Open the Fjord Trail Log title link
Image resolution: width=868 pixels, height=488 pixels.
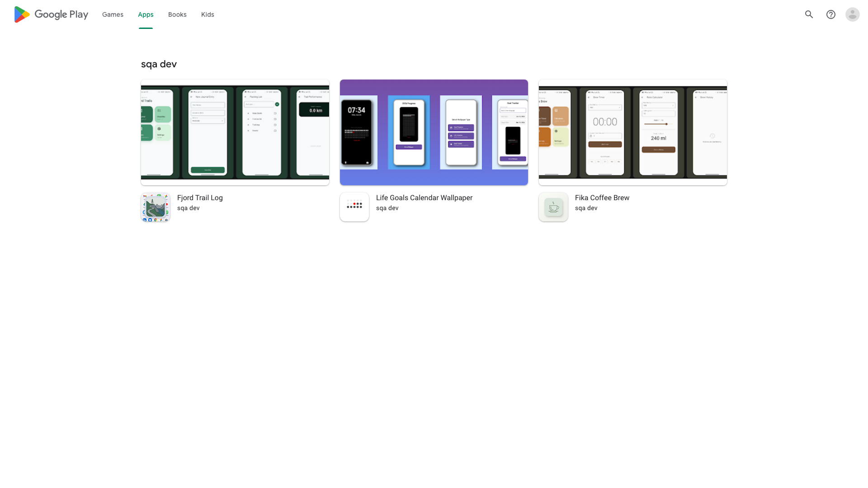200,198
